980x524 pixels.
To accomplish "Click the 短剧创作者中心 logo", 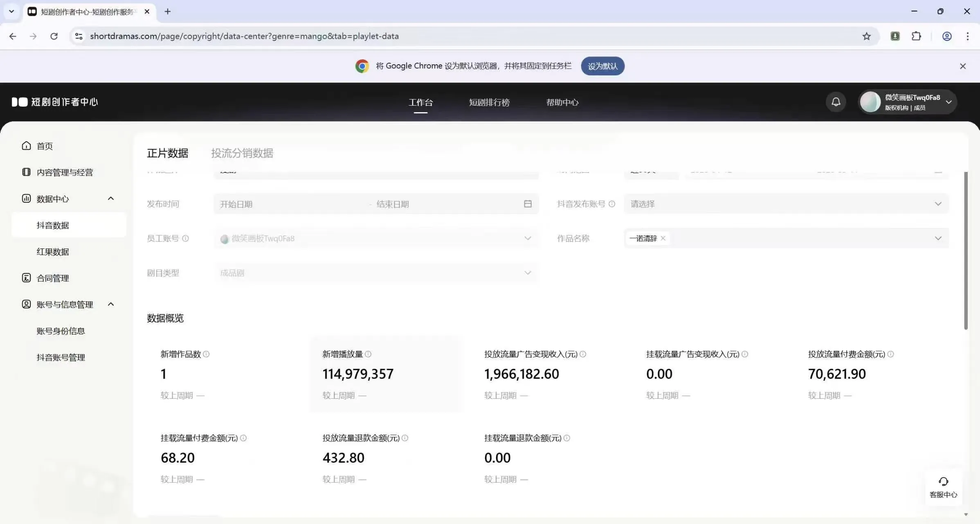I will pyautogui.click(x=55, y=102).
